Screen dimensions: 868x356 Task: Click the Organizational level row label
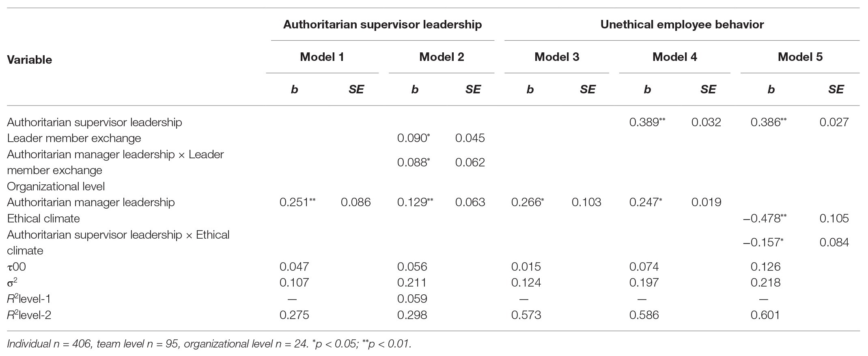point(56,186)
